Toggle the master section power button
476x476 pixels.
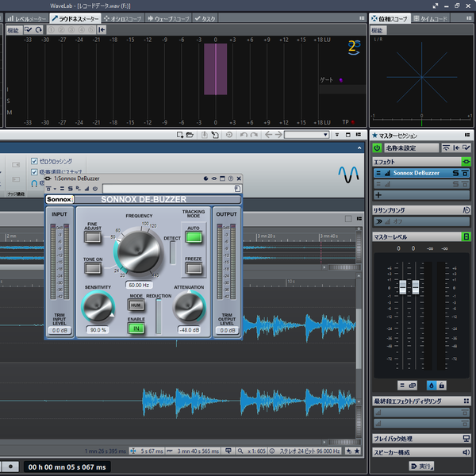coord(377,148)
